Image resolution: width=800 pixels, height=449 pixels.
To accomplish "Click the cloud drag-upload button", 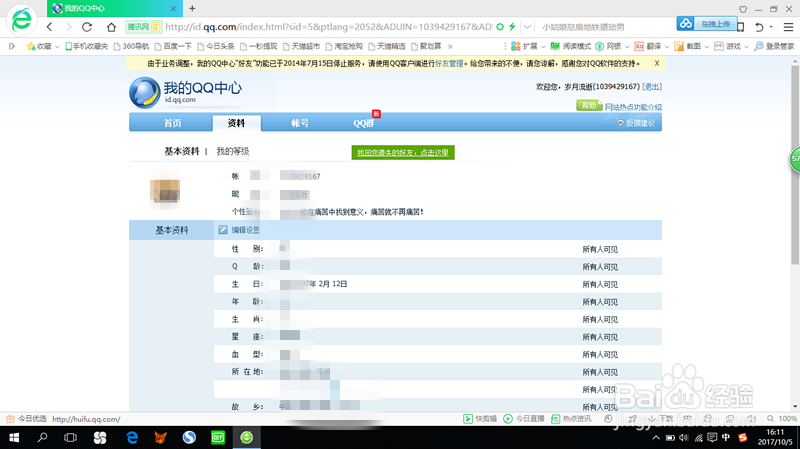I will tap(707, 23).
